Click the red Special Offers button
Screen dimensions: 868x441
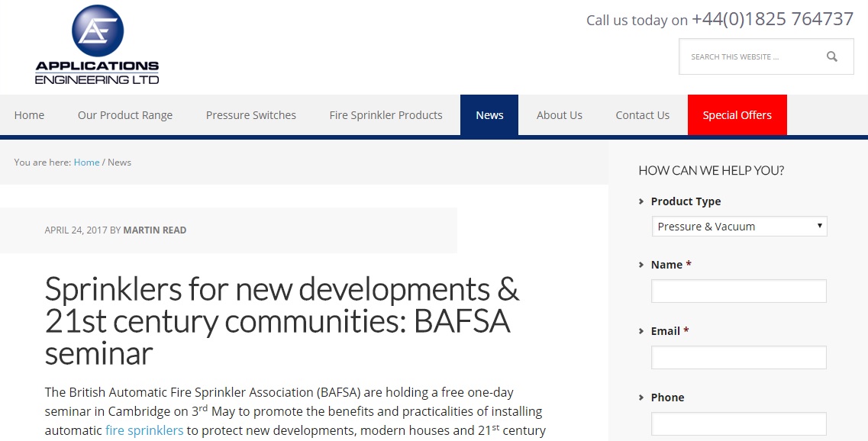pos(737,115)
